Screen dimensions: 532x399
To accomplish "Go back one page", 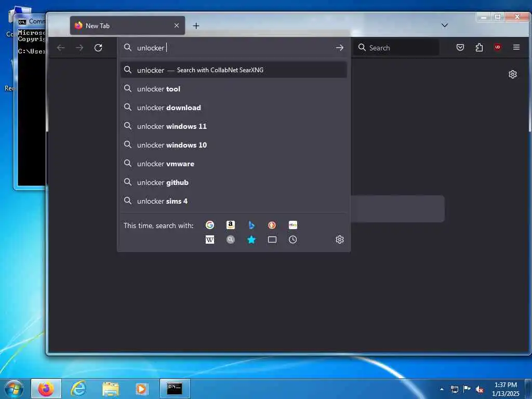I will tap(61, 48).
